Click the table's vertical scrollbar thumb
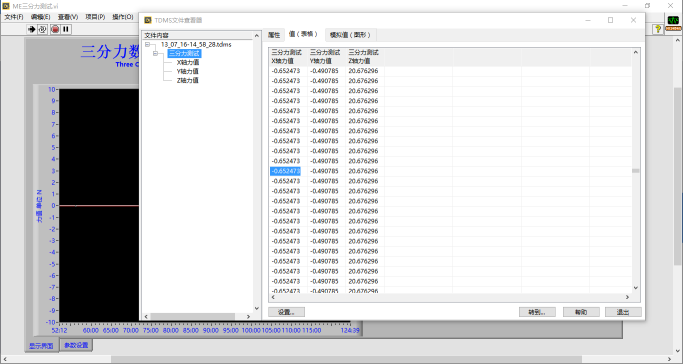 (x=636, y=171)
